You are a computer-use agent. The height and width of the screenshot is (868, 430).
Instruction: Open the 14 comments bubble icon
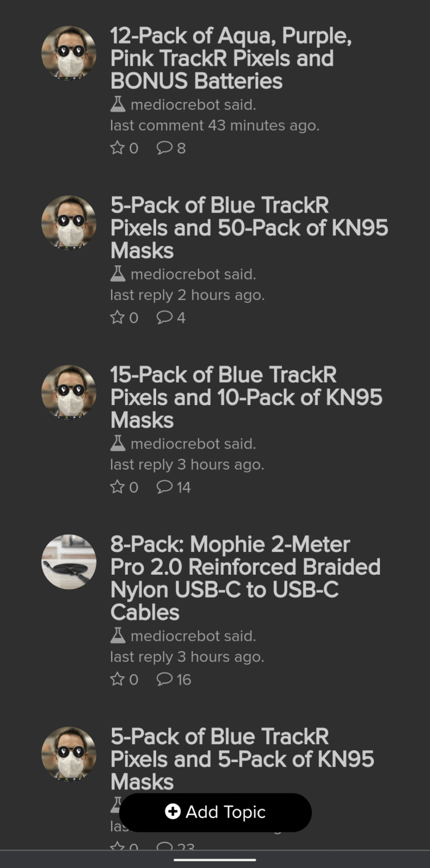point(165,487)
